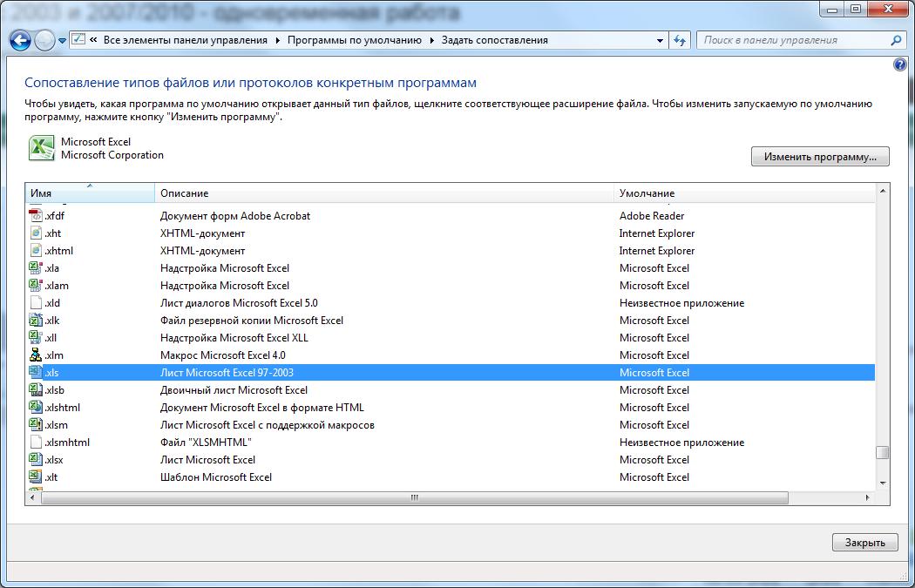Expand arrow after 'Все элементы панели управления'
915x588 pixels.
pos(276,40)
